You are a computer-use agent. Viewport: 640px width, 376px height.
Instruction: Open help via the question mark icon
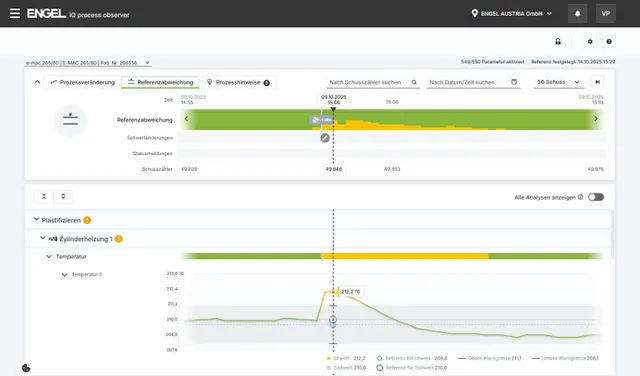point(609,41)
